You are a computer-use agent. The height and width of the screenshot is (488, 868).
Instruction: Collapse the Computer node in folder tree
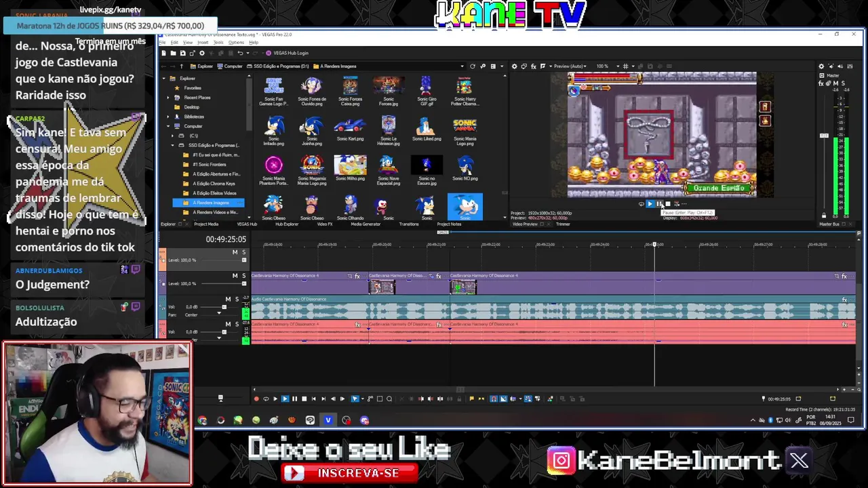point(168,126)
